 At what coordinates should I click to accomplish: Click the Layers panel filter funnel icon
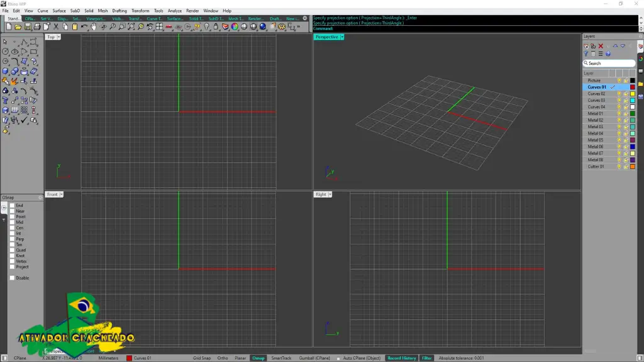coord(586,54)
